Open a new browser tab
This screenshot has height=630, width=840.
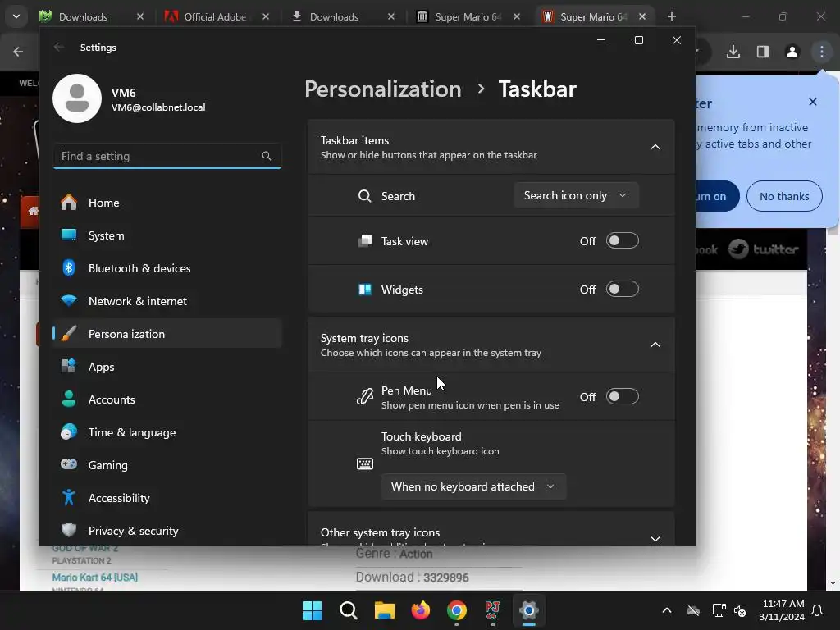672,16
